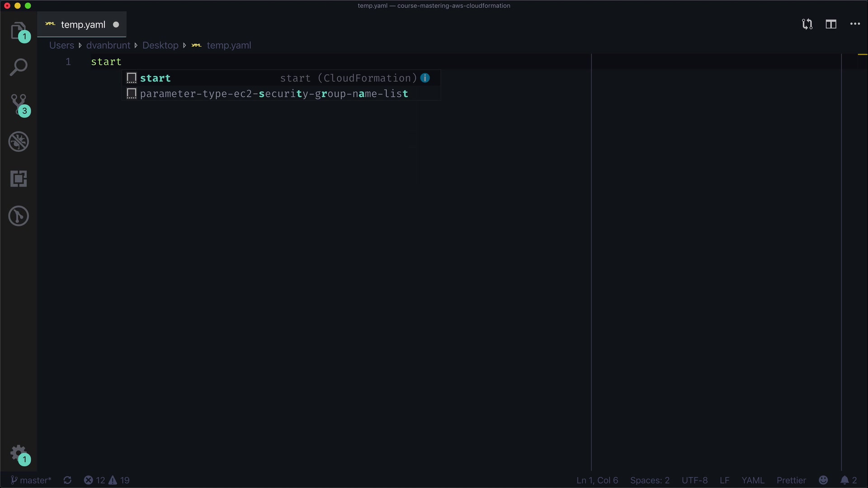The width and height of the screenshot is (868, 488).
Task: Change the YAML language mode
Action: click(x=752, y=480)
